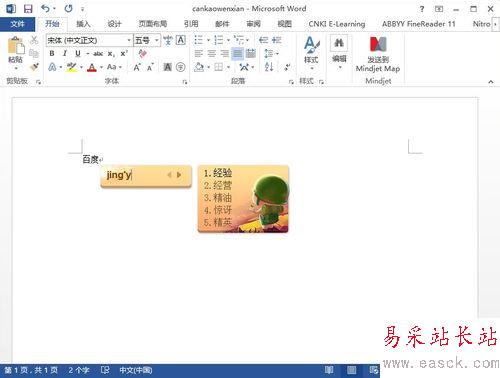Activate the Format Painter brush

tap(34, 67)
